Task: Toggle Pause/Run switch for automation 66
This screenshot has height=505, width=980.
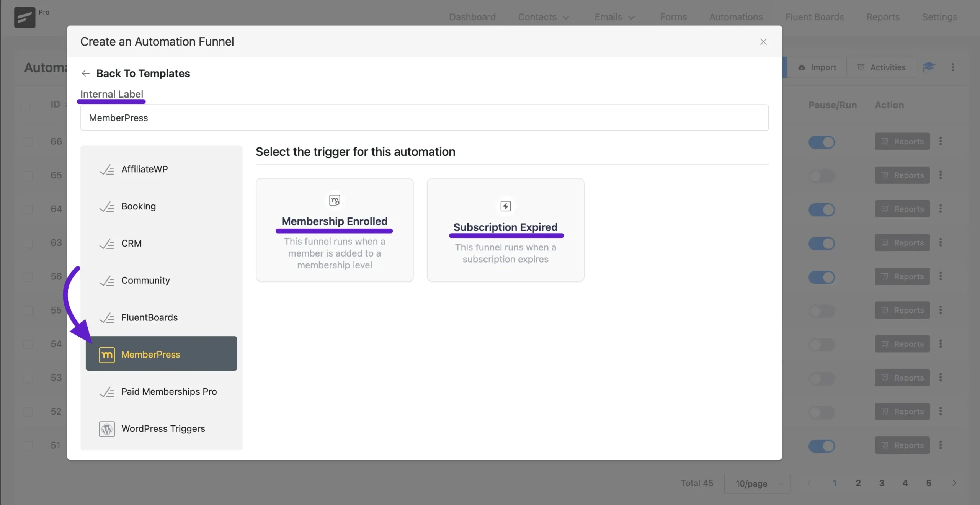Action: pos(822,142)
